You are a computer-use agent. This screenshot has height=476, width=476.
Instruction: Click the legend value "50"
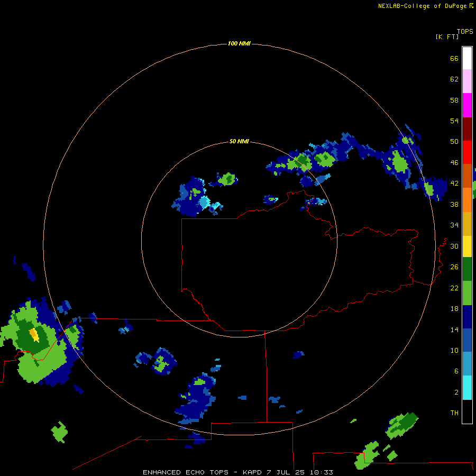pyautogui.click(x=454, y=141)
